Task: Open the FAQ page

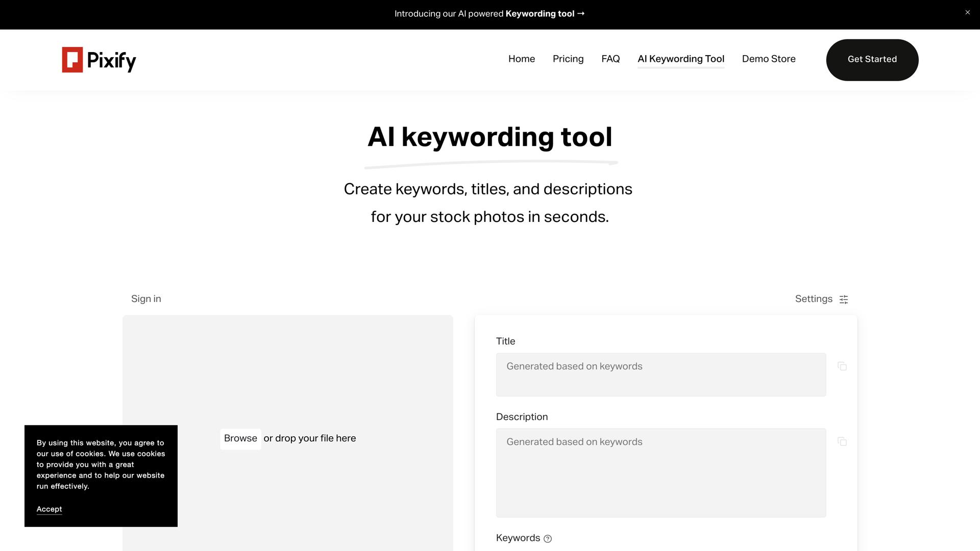Action: tap(610, 59)
